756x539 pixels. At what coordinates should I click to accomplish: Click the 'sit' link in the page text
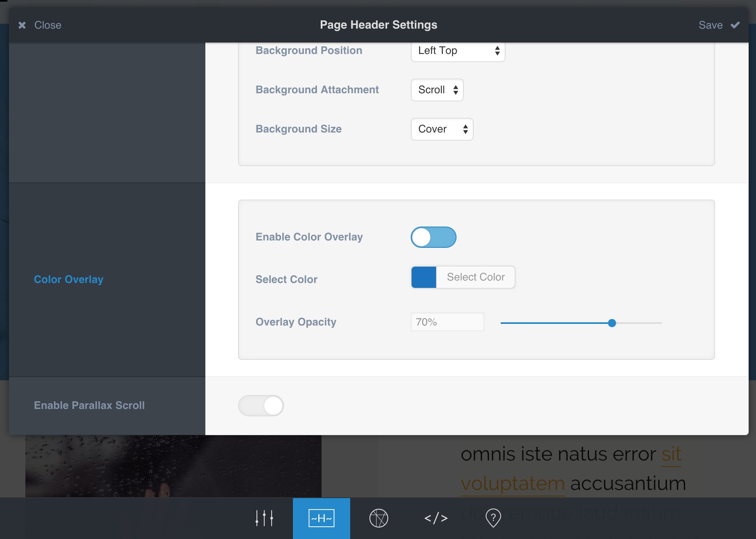coord(672,454)
